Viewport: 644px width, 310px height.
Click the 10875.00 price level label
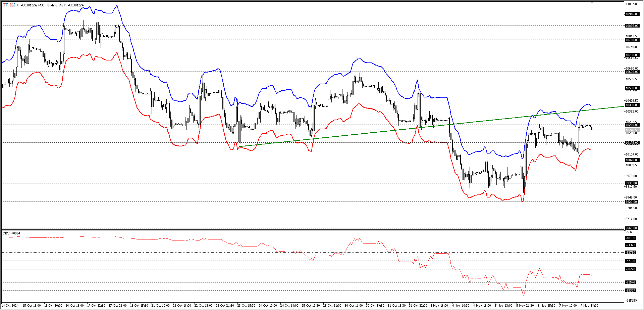pos(632,26)
